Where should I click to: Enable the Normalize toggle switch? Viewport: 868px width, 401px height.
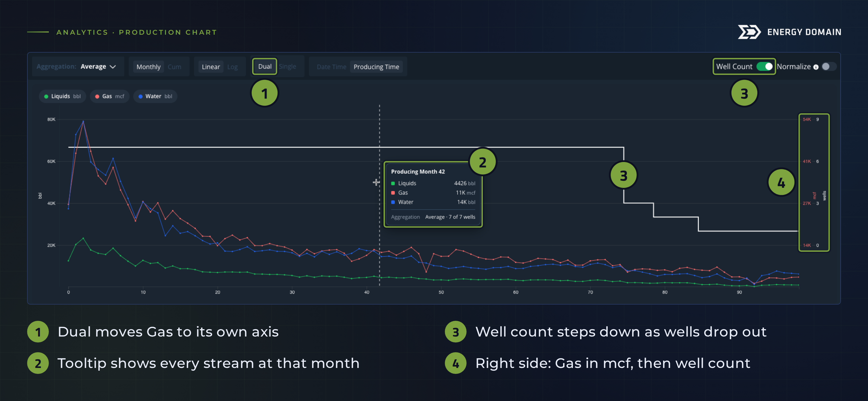point(829,67)
